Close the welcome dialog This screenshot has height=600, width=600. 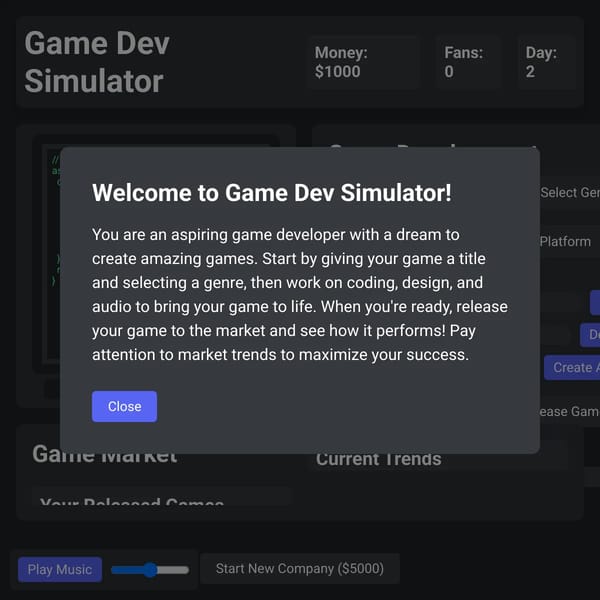click(x=124, y=406)
